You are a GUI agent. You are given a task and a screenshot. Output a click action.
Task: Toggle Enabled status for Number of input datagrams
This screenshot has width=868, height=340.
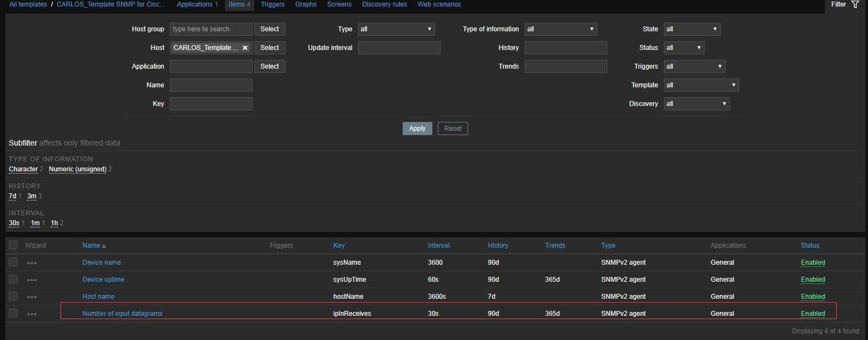(x=813, y=314)
